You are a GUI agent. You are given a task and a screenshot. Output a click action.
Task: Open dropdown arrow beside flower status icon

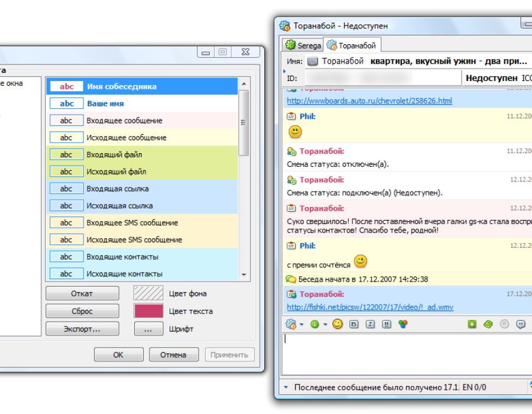point(301,325)
